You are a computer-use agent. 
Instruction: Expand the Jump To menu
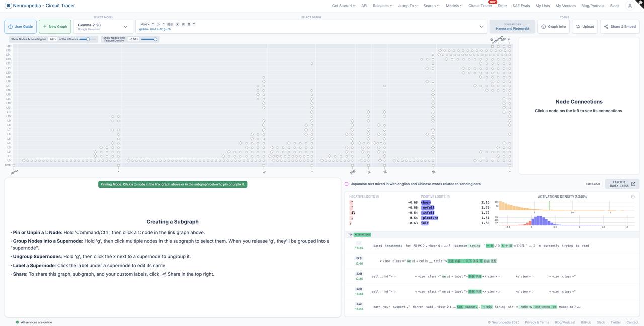(408, 6)
